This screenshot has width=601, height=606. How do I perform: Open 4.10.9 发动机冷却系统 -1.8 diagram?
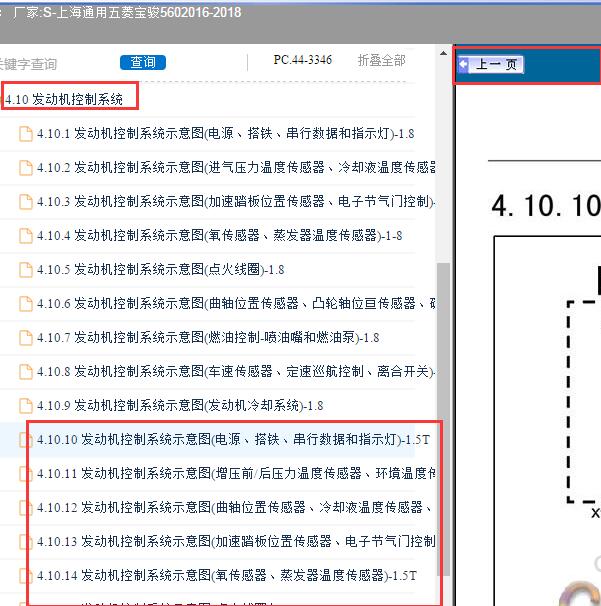tap(180, 406)
